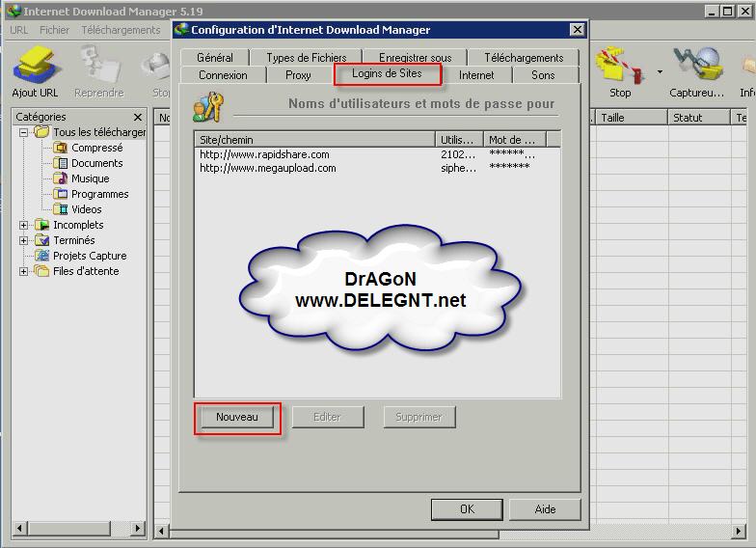Switch to the Proxy tab

tap(298, 75)
